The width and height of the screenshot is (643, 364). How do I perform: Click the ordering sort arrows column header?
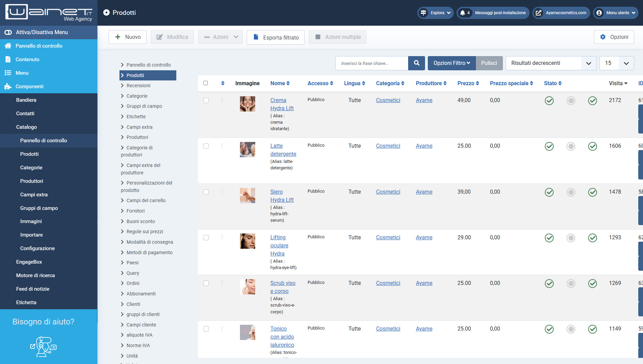click(x=223, y=83)
